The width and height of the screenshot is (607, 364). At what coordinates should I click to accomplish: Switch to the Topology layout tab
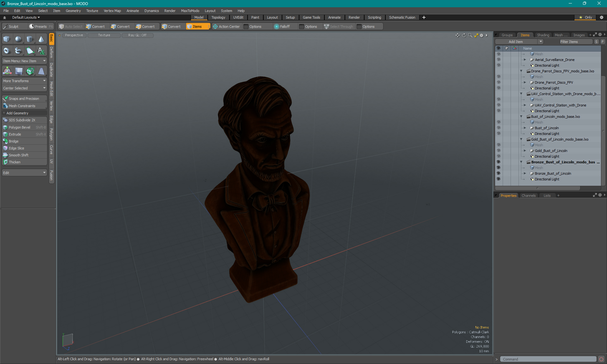[218, 17]
